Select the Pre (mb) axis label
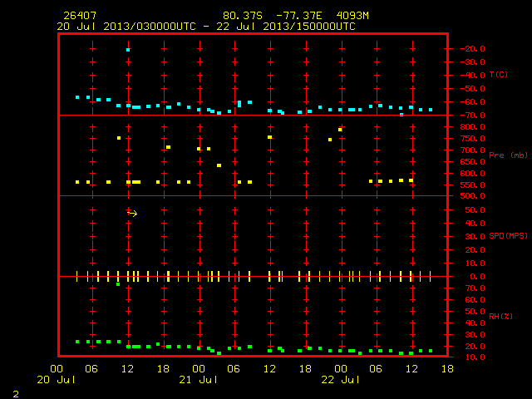The height and width of the screenshot is (399, 532). [508, 155]
